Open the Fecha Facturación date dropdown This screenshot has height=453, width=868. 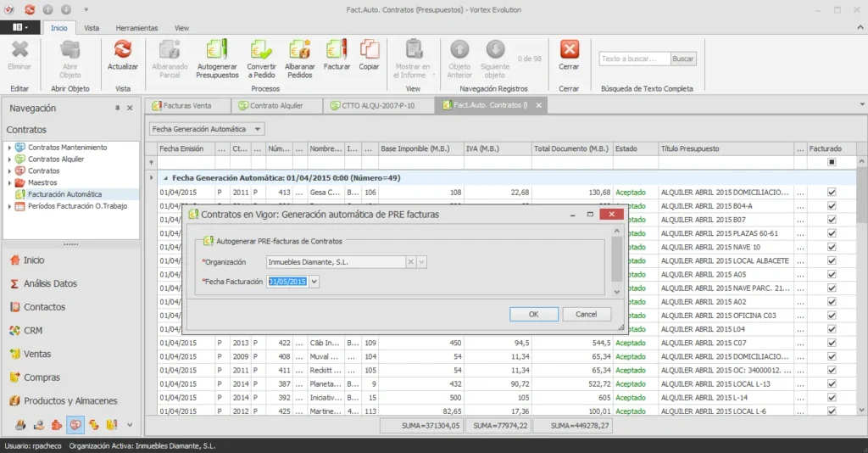(x=314, y=282)
